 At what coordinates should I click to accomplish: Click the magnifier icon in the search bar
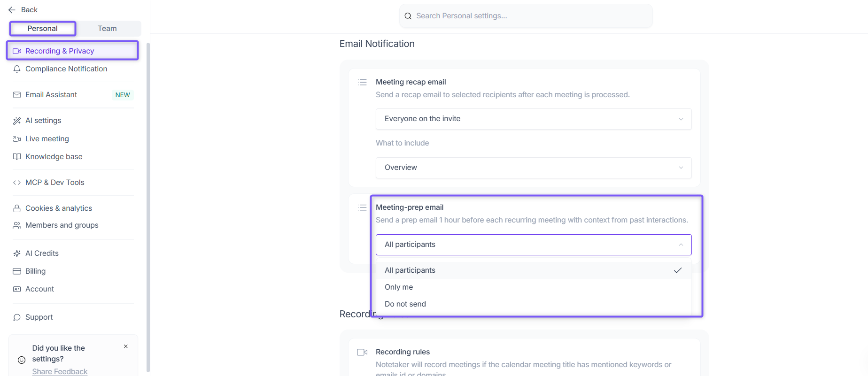(408, 16)
